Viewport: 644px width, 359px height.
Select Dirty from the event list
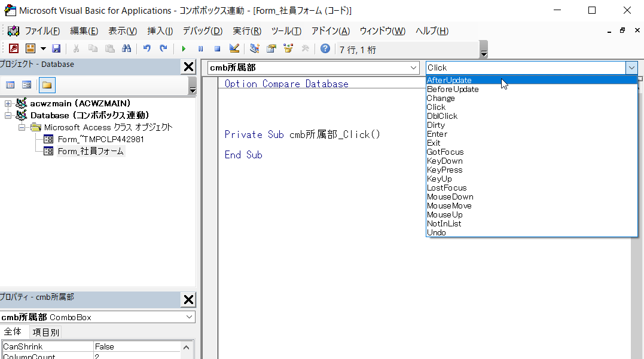click(x=532, y=125)
